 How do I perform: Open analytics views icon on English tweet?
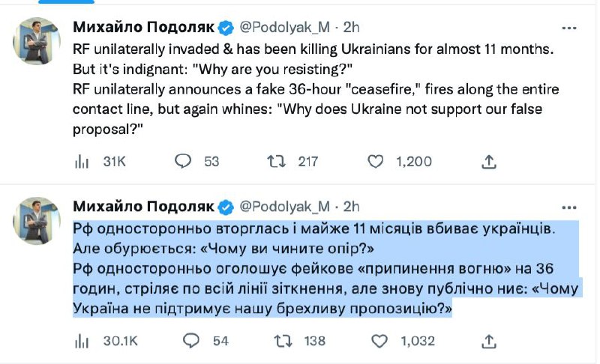point(82,161)
